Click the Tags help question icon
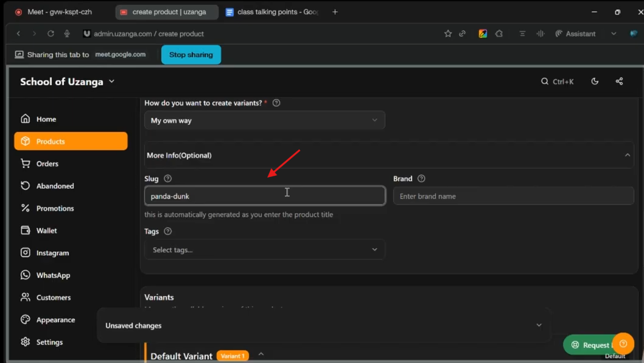The width and height of the screenshot is (644, 363). click(x=167, y=231)
